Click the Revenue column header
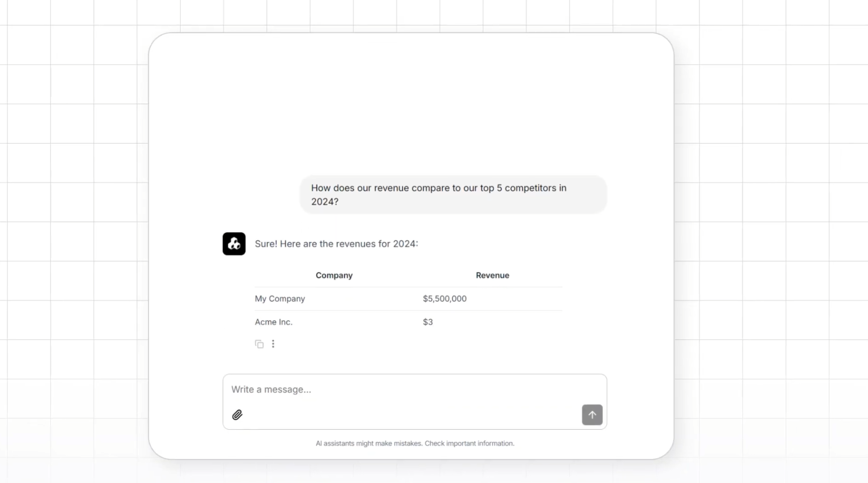Image resolution: width=868 pixels, height=483 pixels. [x=492, y=275]
